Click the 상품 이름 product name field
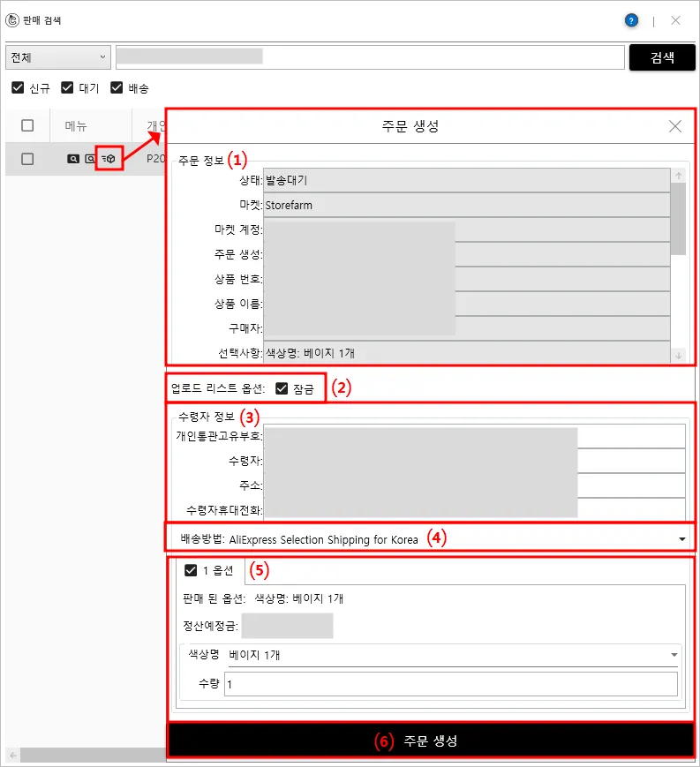700x767 pixels. click(467, 304)
